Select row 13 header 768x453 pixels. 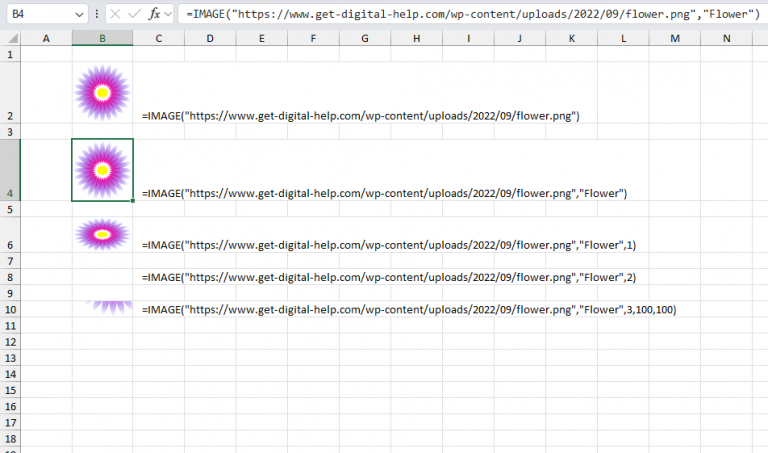[10, 358]
